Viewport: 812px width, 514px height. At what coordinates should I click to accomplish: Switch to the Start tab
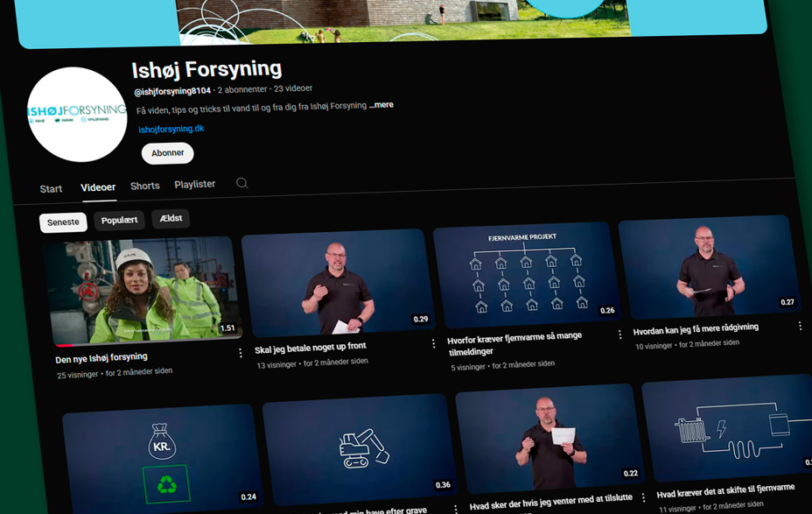[51, 189]
